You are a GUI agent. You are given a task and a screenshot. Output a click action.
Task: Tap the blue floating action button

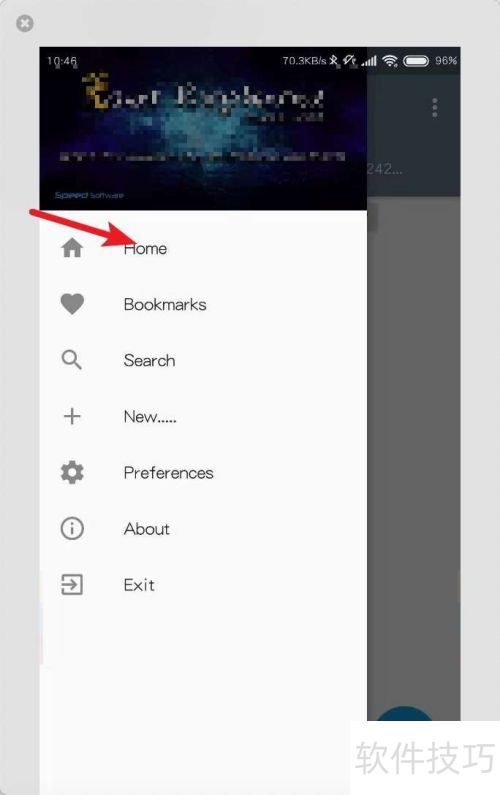point(404,713)
